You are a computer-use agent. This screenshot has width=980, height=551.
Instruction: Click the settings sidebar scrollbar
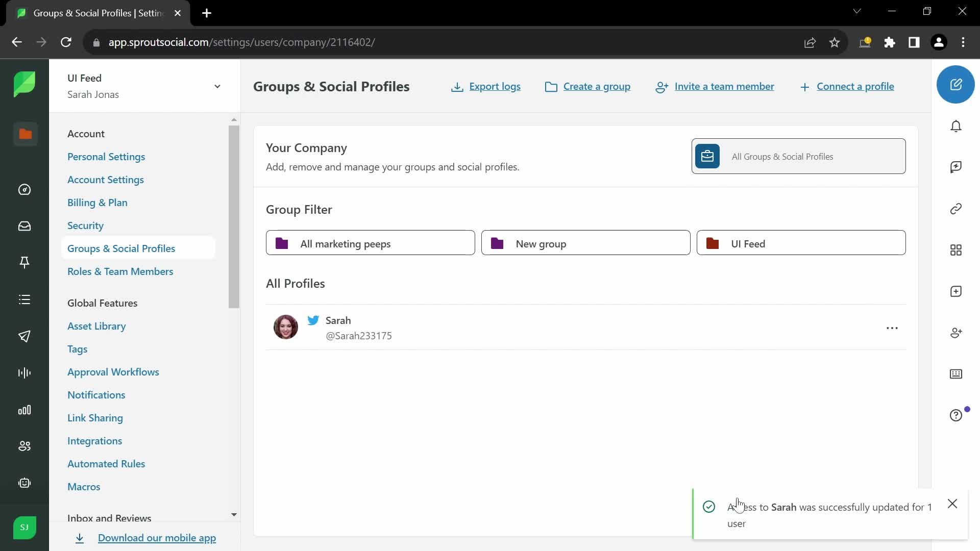(234, 217)
